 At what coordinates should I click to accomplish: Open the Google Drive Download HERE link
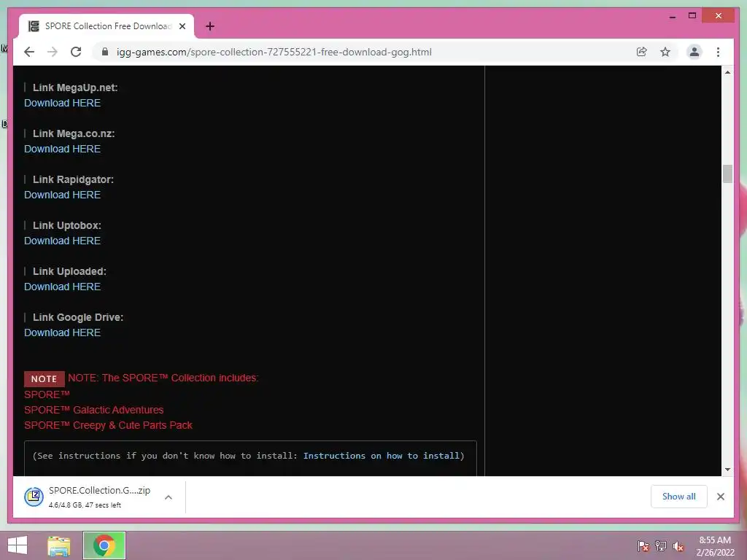[63, 332]
